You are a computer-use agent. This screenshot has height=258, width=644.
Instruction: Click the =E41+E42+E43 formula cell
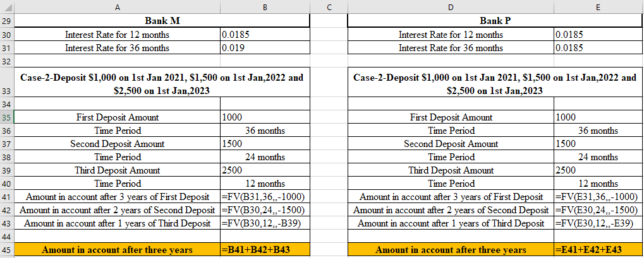(597, 250)
